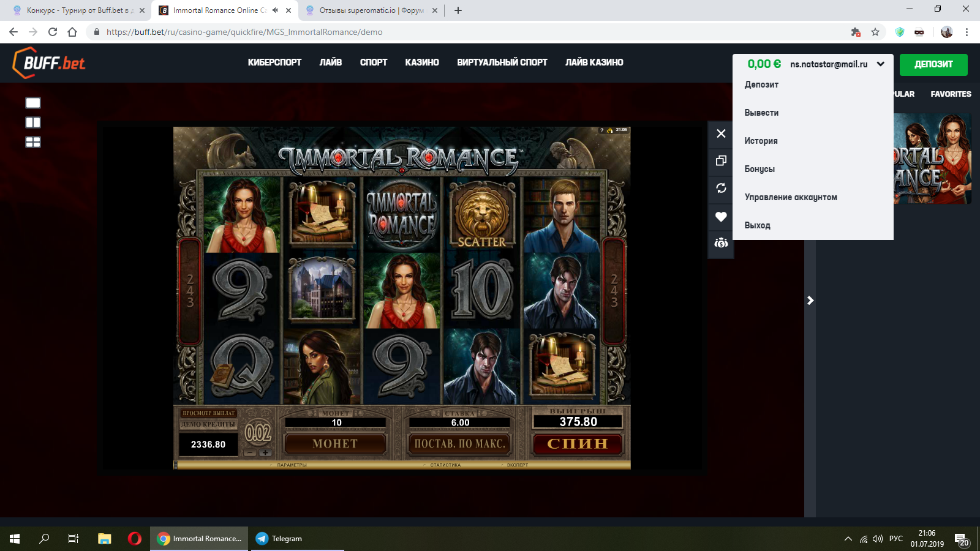
Task: Open the game in a new window icon
Action: 721,160
